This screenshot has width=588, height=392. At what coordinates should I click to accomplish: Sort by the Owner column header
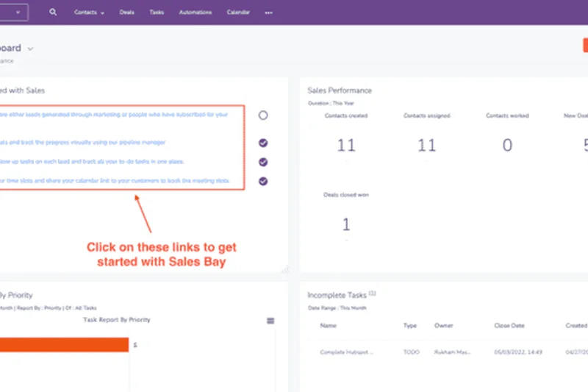pos(444,326)
